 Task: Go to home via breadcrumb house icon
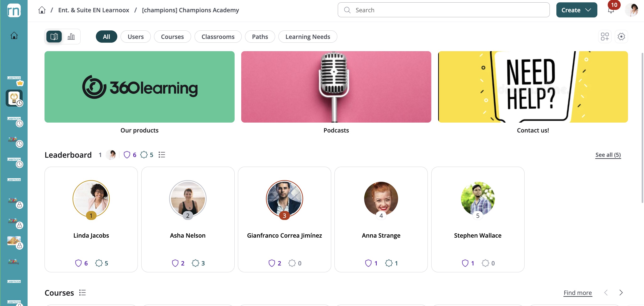[x=42, y=10]
